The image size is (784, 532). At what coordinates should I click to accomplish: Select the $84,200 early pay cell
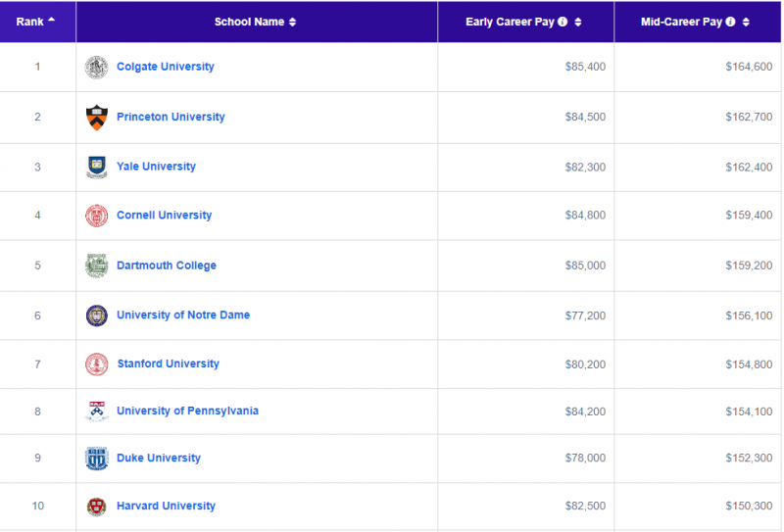526,411
